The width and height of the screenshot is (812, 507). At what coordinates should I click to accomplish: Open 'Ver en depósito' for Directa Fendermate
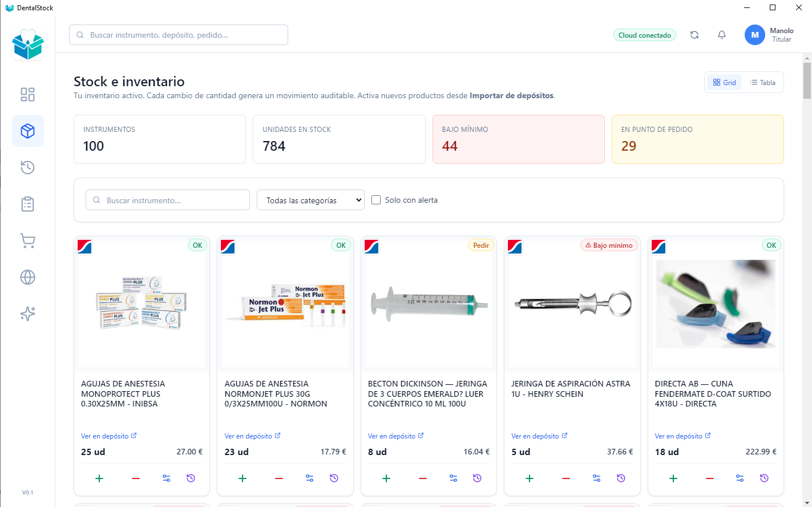point(683,436)
